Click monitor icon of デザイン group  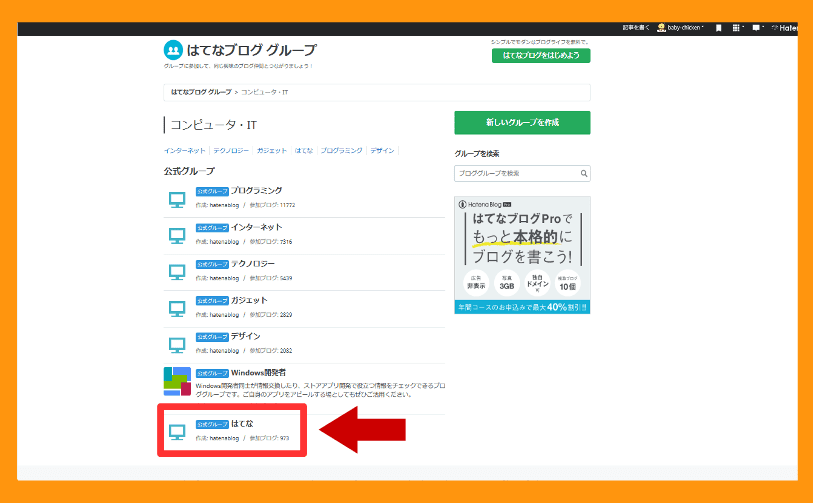[x=177, y=344]
